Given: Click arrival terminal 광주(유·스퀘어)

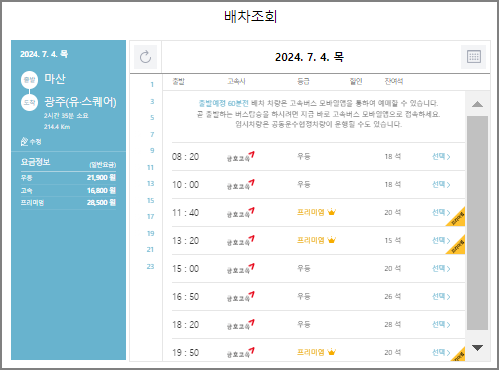Looking at the screenshot, I should coord(80,102).
